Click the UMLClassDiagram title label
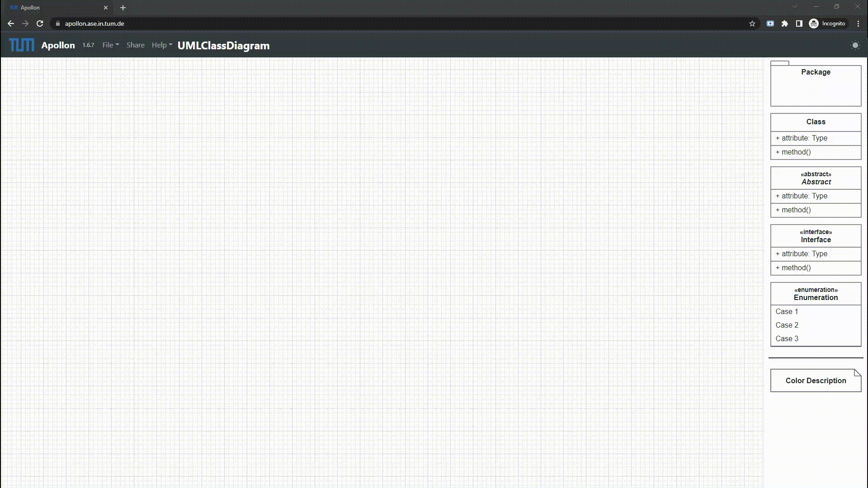The image size is (868, 488). coord(224,45)
